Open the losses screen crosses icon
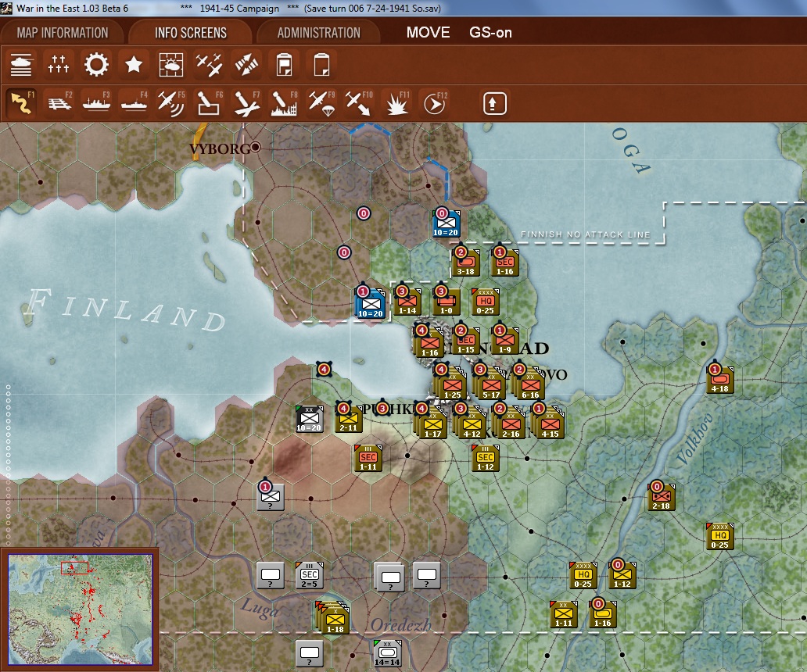 (59, 66)
